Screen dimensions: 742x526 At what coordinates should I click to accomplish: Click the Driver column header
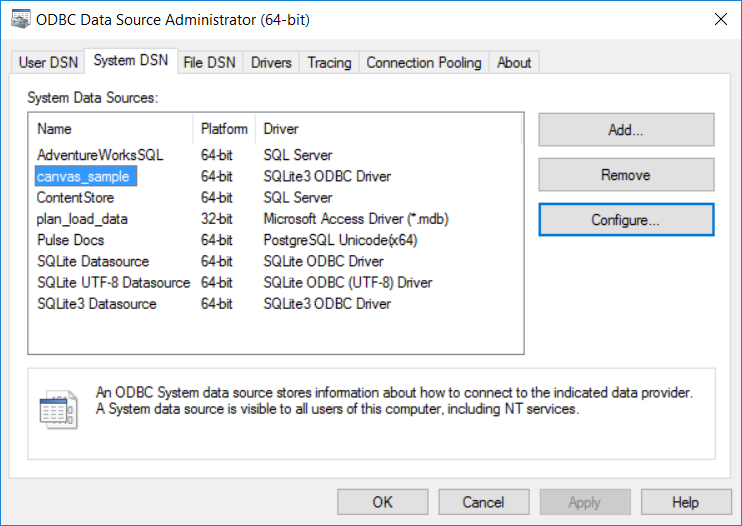(x=388, y=129)
